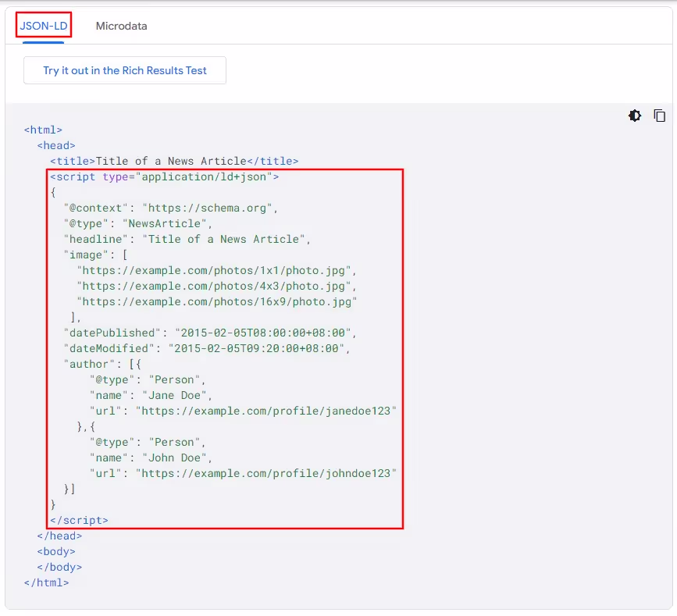
Task: Click the "@context" schema.org line
Action: 170,208
